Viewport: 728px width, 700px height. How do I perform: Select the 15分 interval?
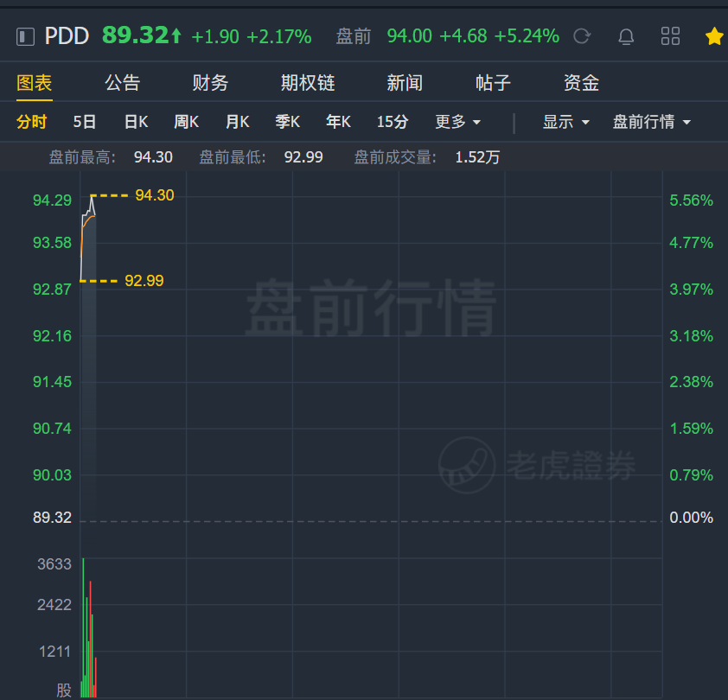[x=393, y=122]
